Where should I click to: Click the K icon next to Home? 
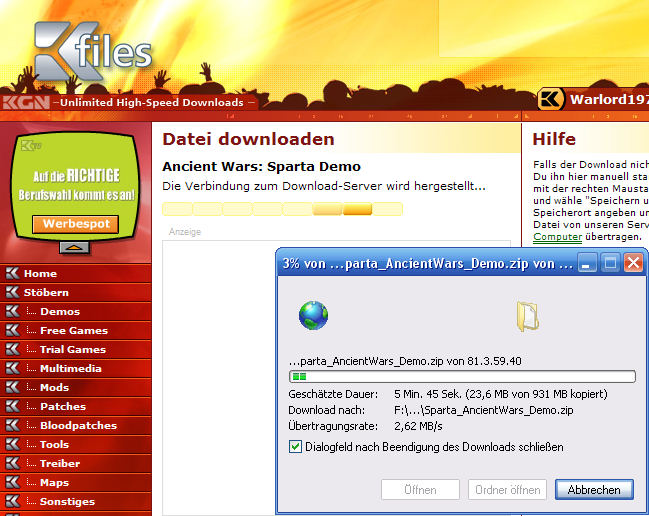pyautogui.click(x=12, y=273)
